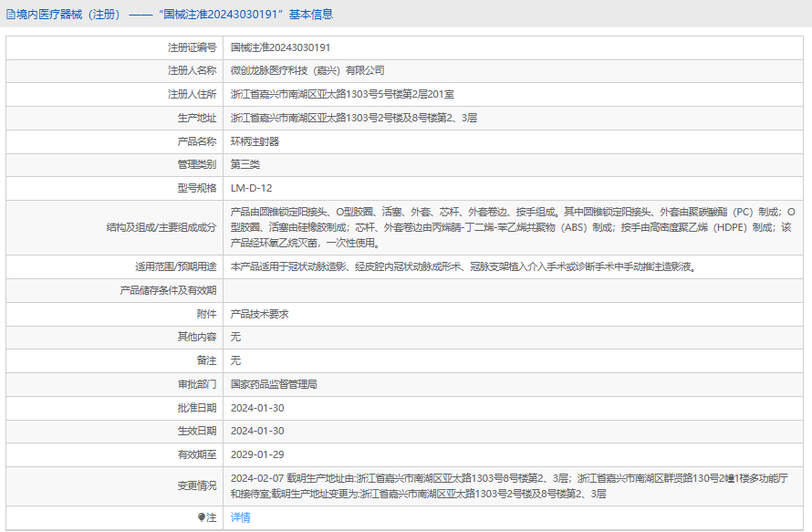812x532 pixels.
Task: Click the expiry date 2029-01-29
Action: pos(257,454)
